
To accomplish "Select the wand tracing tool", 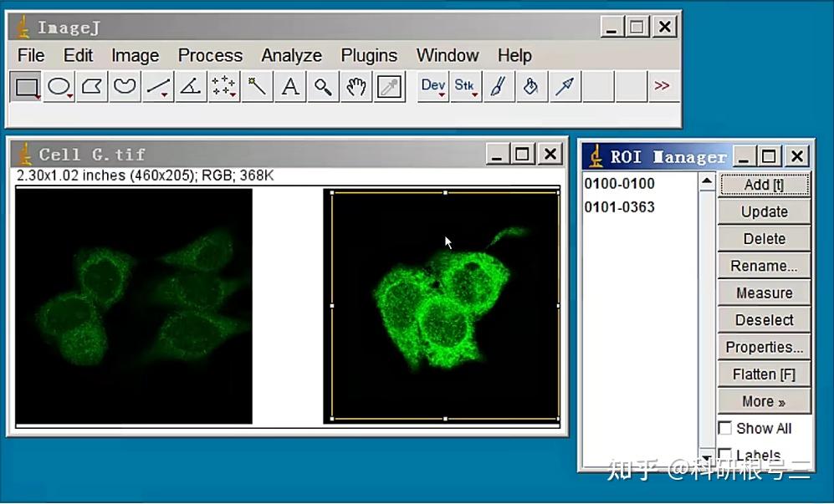I will (256, 86).
